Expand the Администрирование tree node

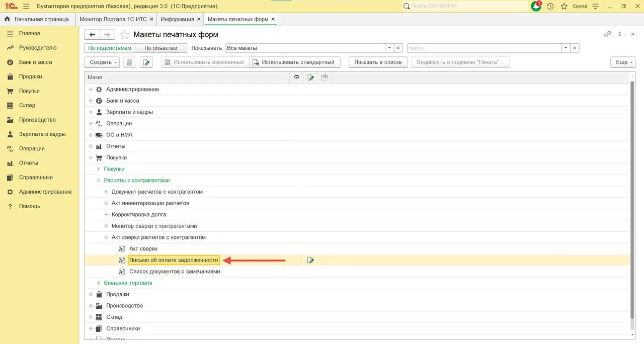[91, 90]
